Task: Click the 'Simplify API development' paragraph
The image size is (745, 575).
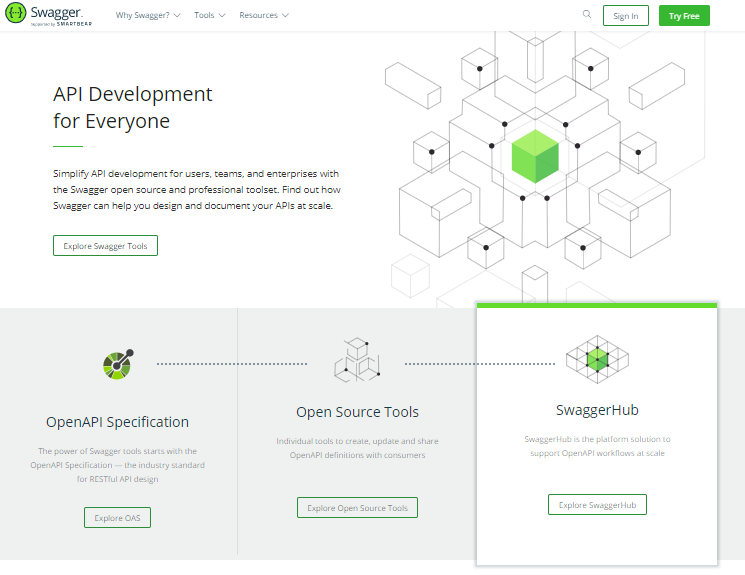Action: click(x=197, y=190)
